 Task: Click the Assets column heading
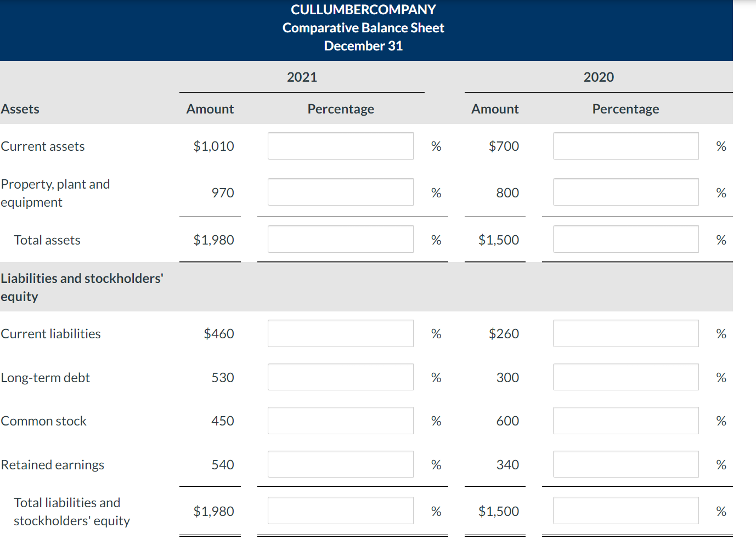(20, 109)
